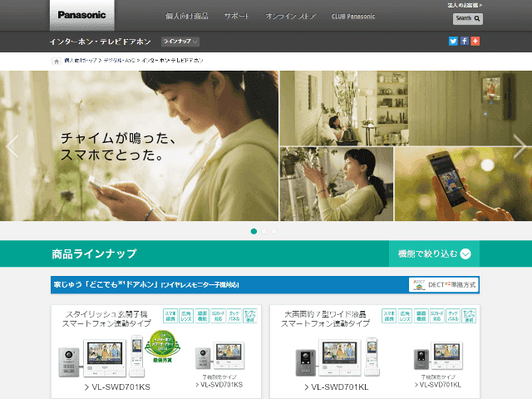Screen dimensions: 532x399
Task: Click the VL-SVD701KL small product image
Action: pyautogui.click(x=438, y=356)
